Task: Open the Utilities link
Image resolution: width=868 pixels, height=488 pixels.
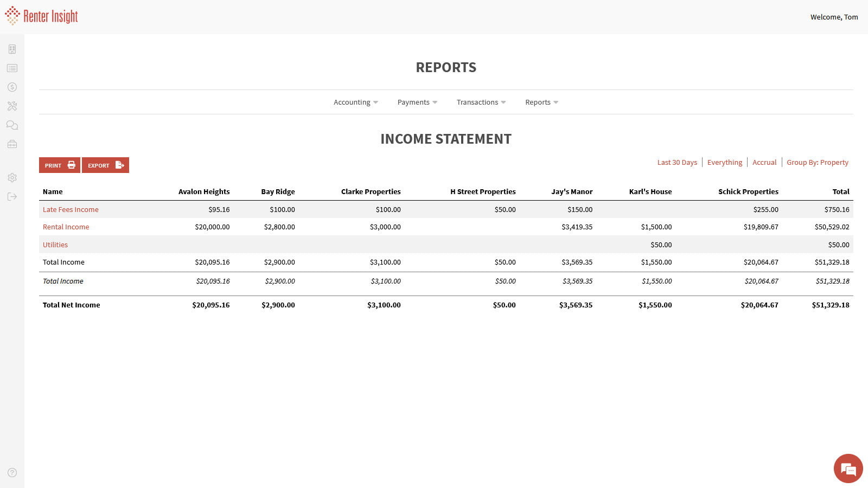Action: click(x=55, y=245)
